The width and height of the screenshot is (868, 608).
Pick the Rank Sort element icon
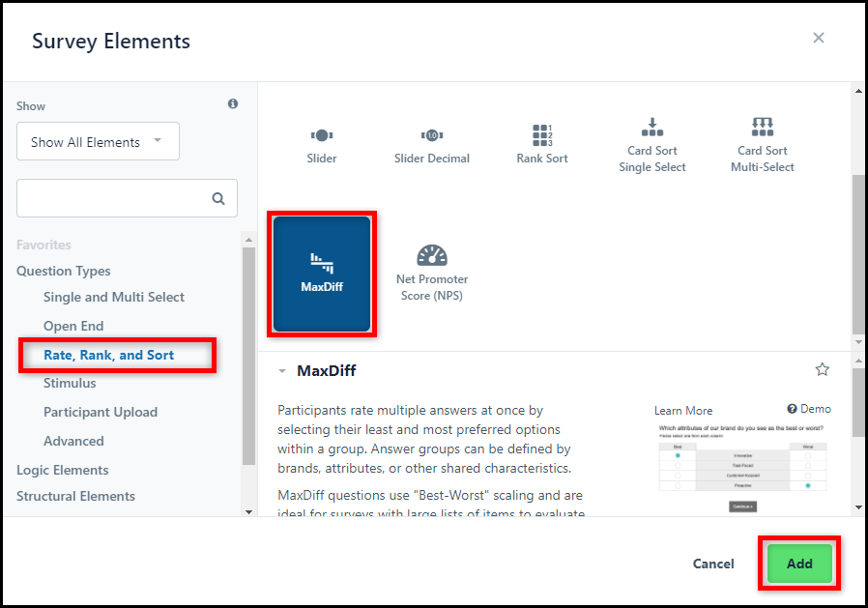tap(542, 135)
